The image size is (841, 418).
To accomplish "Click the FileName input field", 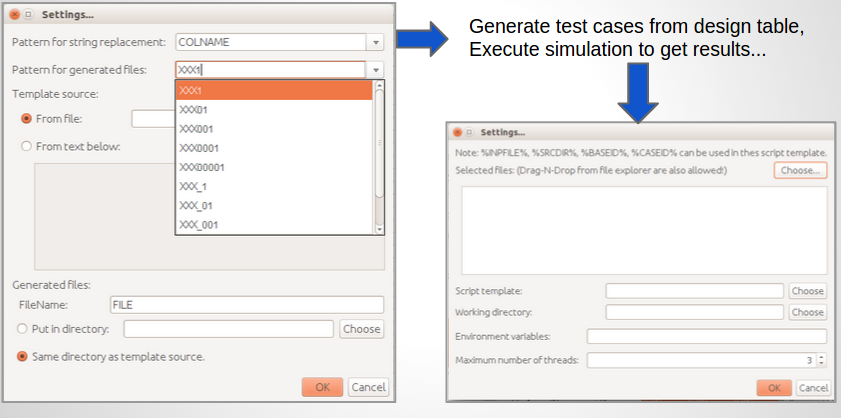I will click(246, 305).
